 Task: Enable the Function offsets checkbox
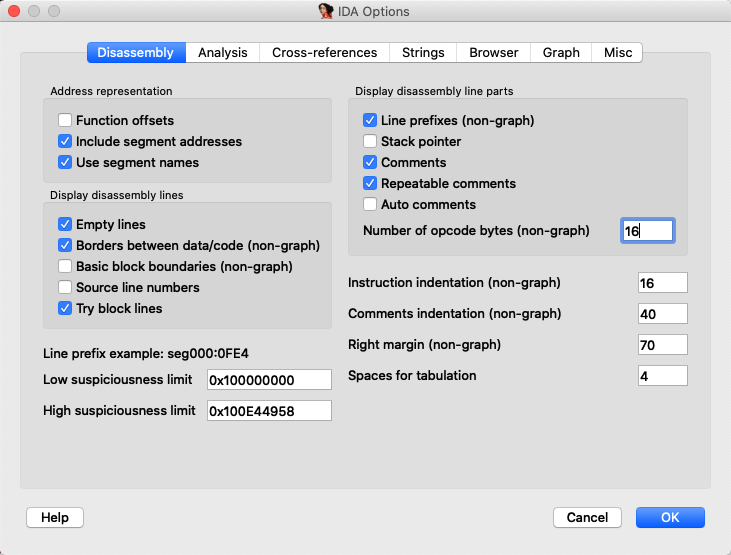[65, 120]
